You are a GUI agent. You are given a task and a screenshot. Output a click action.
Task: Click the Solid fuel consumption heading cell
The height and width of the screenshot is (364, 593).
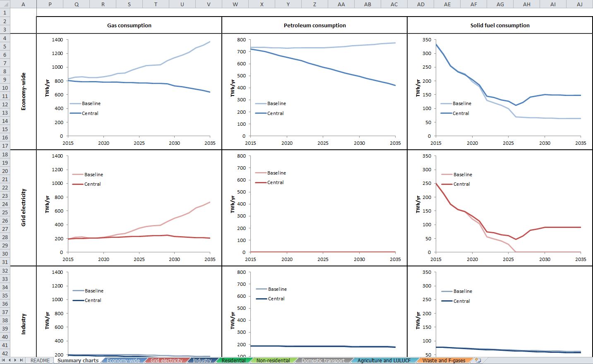tap(500, 25)
